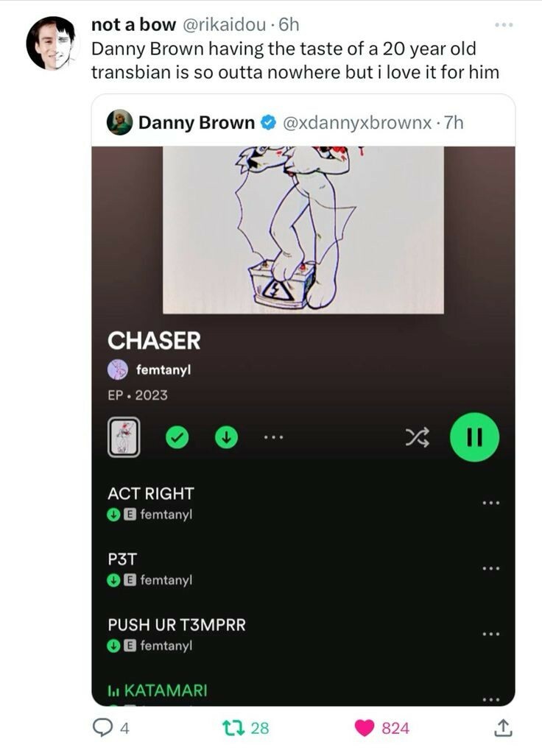542x756 pixels.
Task: Open more options for ACT RIGHT track
Action: tap(491, 503)
